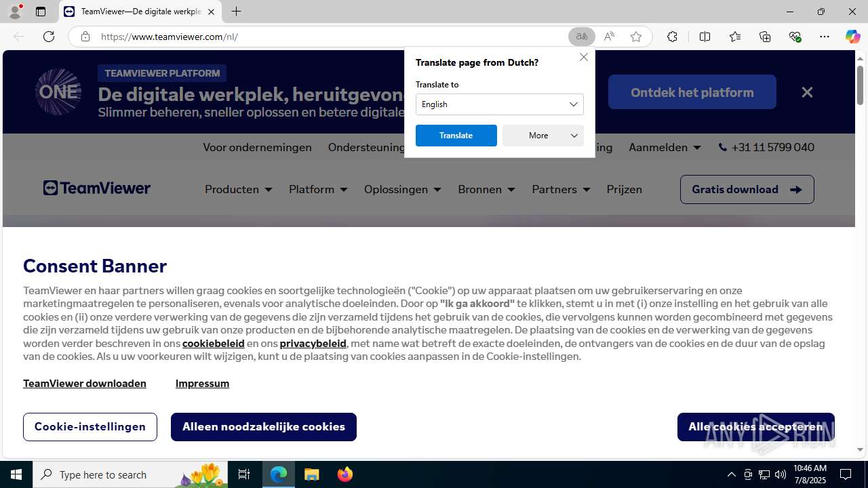Close the Translate page popup

tap(584, 57)
